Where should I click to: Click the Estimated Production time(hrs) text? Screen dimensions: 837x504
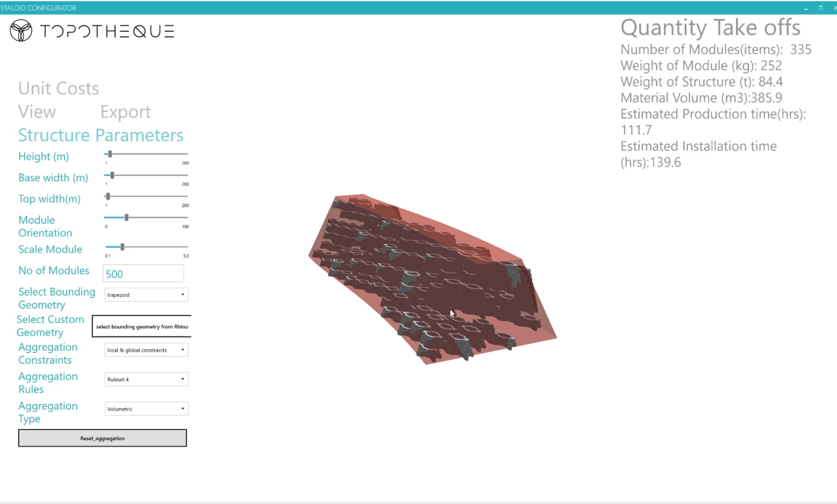pos(713,122)
